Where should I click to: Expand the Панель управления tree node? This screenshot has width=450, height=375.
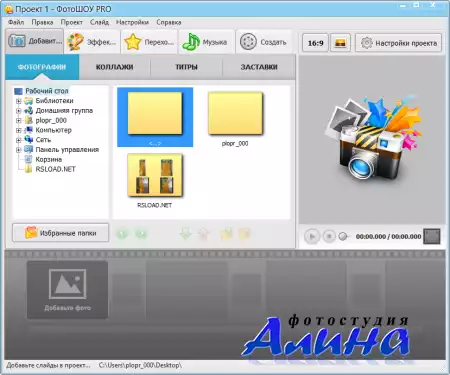pyautogui.click(x=19, y=150)
